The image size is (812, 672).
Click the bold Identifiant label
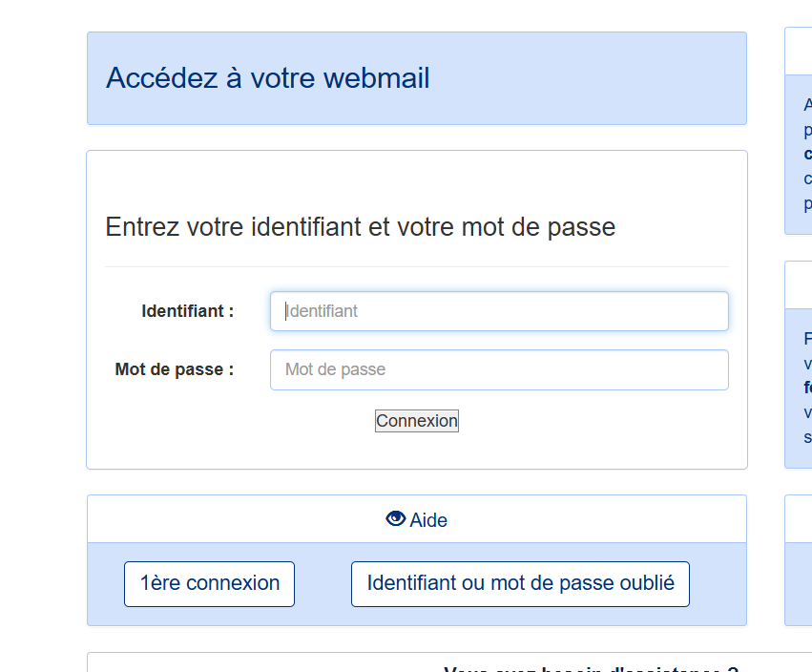coord(187,311)
